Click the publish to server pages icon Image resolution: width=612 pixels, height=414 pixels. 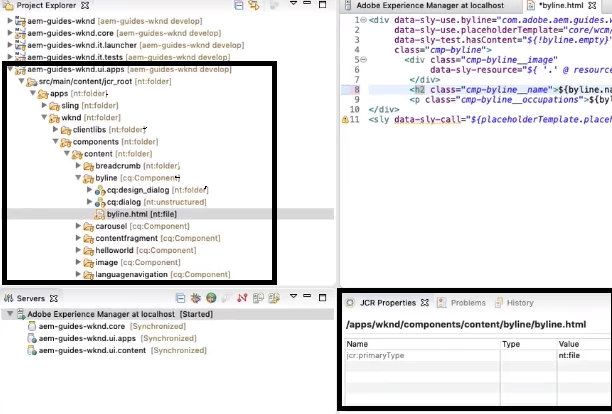pyautogui.click(x=258, y=299)
